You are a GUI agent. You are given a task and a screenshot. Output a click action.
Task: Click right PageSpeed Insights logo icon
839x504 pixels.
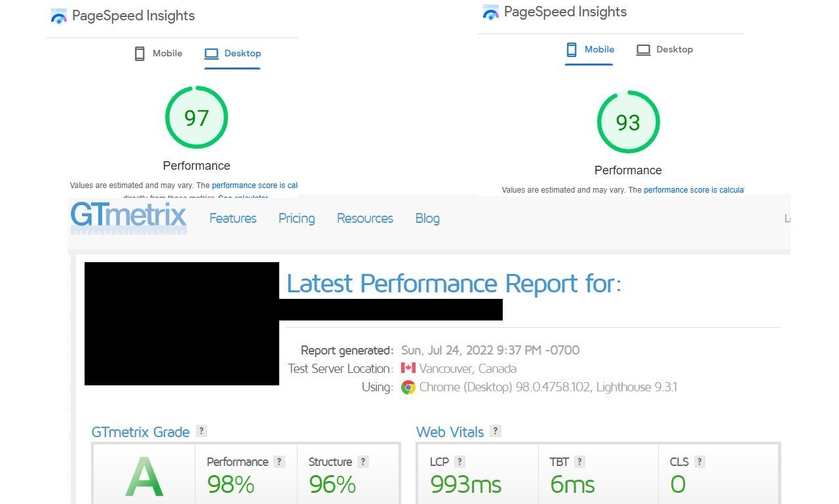coord(490,12)
